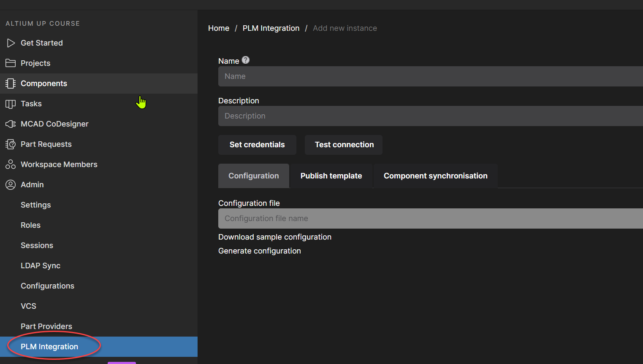Image resolution: width=643 pixels, height=364 pixels.
Task: Click Generate configuration link
Action: point(260,251)
